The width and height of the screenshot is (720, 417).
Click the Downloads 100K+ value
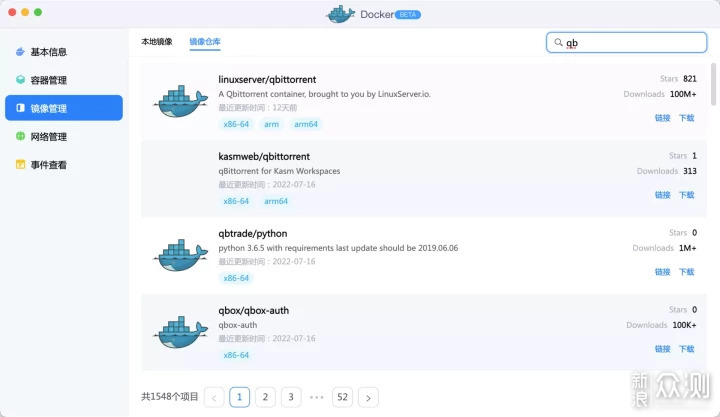[x=684, y=325]
